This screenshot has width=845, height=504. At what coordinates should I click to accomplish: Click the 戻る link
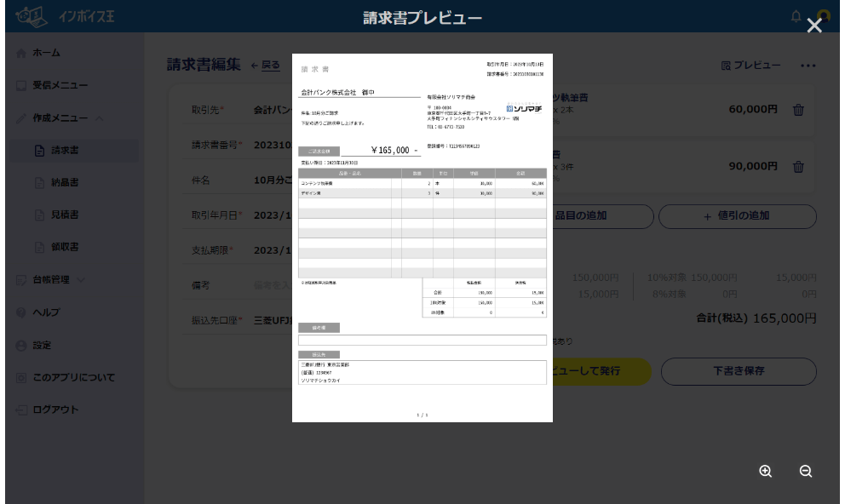click(265, 66)
